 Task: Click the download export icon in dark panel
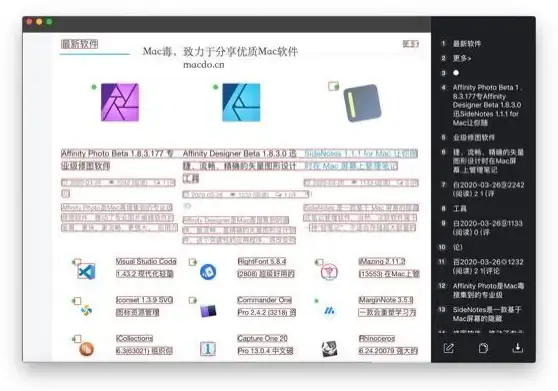point(517,348)
